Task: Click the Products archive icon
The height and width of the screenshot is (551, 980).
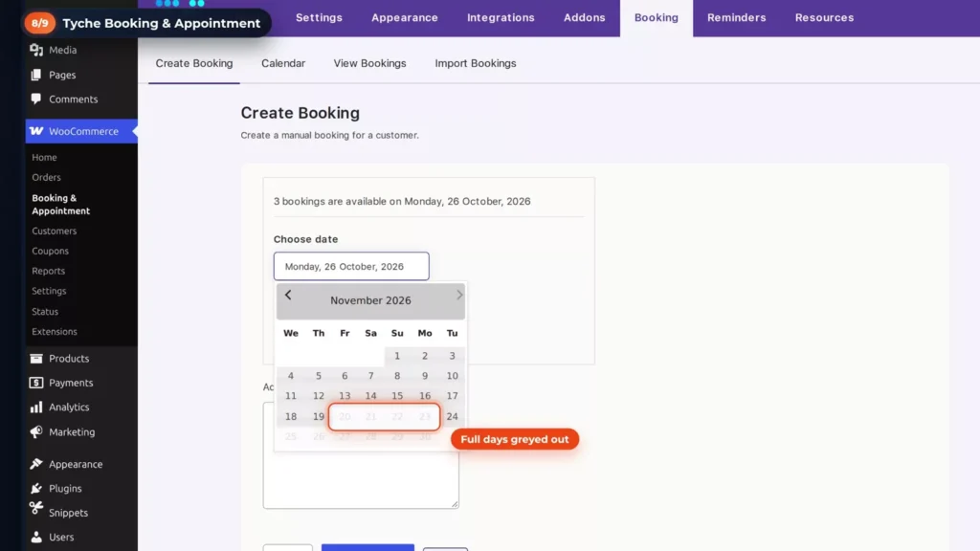Action: [x=36, y=359]
